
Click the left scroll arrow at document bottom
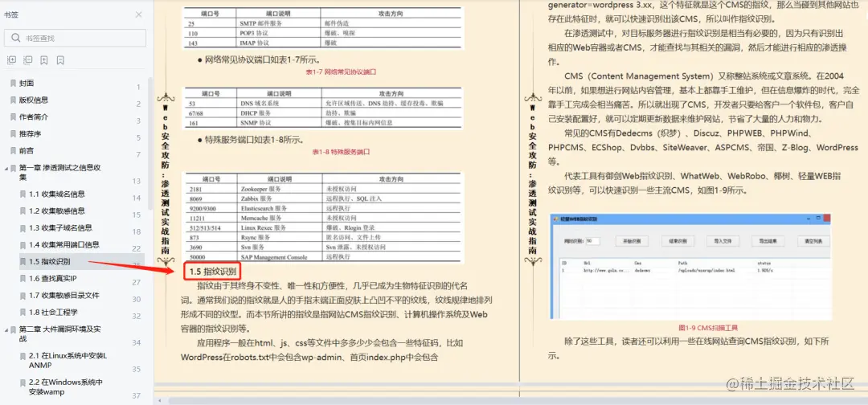(x=159, y=400)
